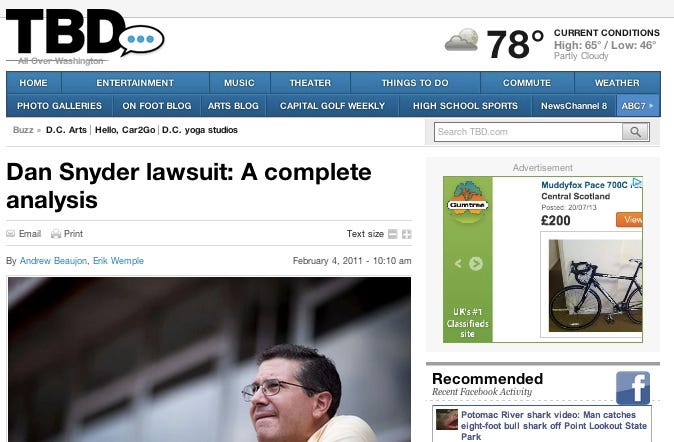Image resolution: width=674 pixels, height=442 pixels.
Task: Go to the Commute section
Action: 527,83
